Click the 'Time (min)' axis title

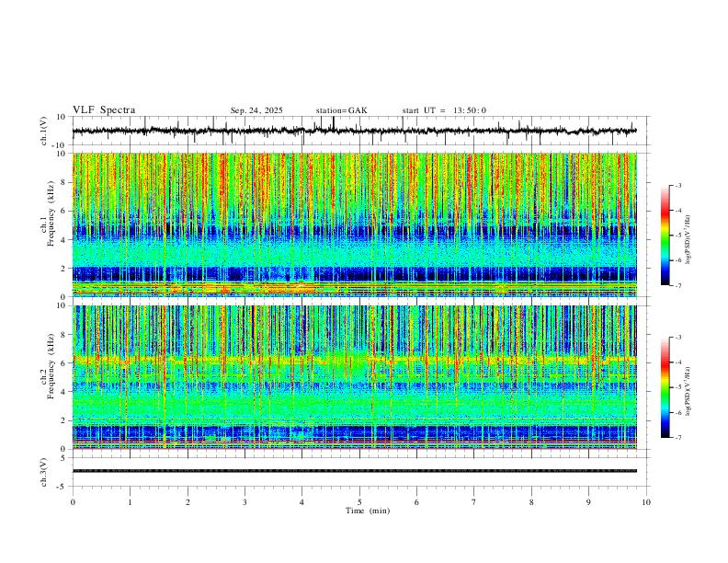coord(368,511)
